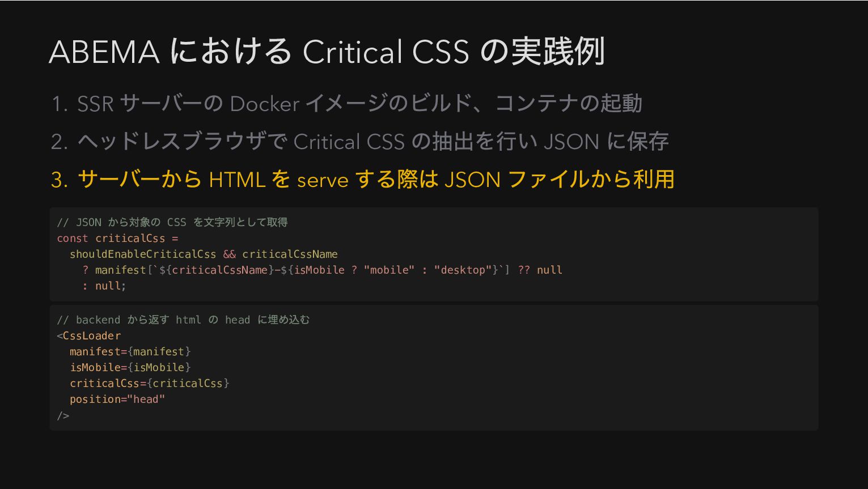Click the '? manifest[`${criticalCssName}-...' code line
The image size is (868, 489).
323,270
